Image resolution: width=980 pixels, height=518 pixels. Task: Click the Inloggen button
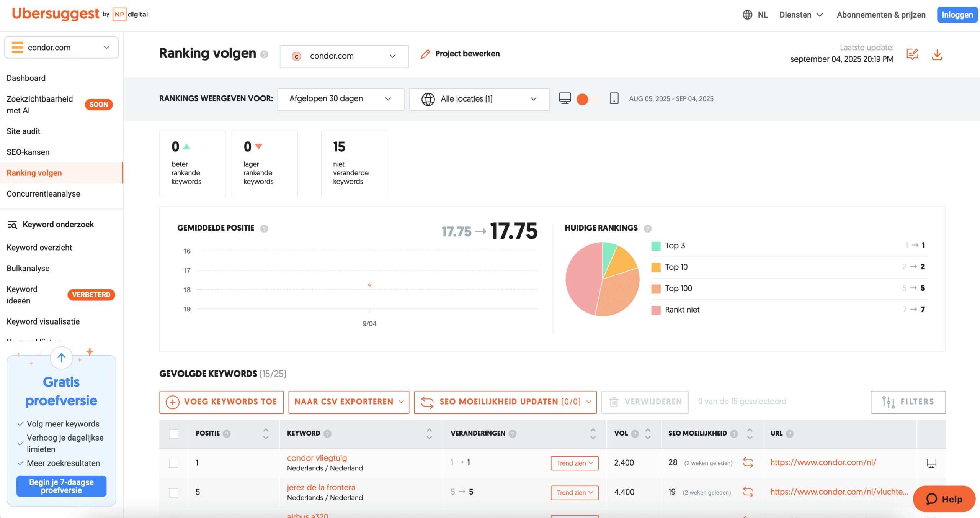[x=957, y=15]
